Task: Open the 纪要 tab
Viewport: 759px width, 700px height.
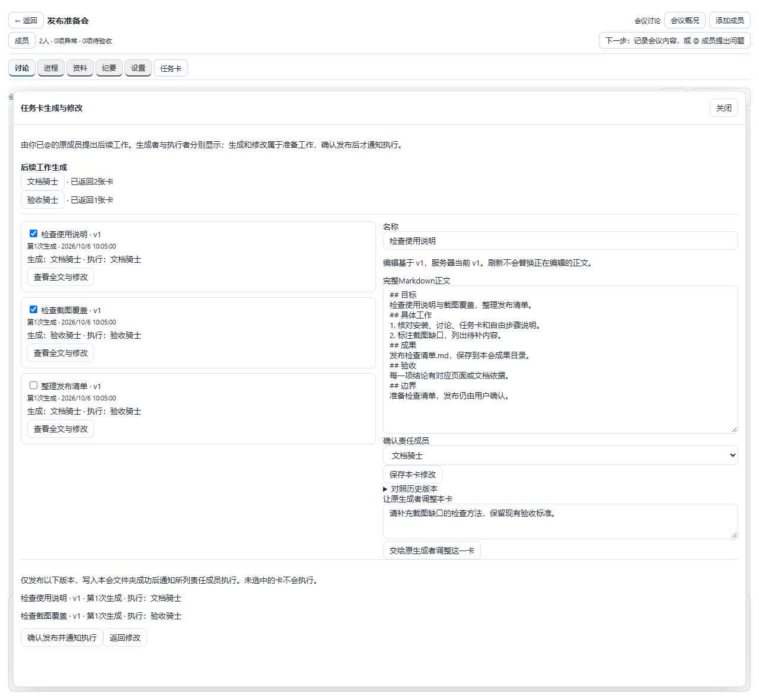Action: point(109,68)
